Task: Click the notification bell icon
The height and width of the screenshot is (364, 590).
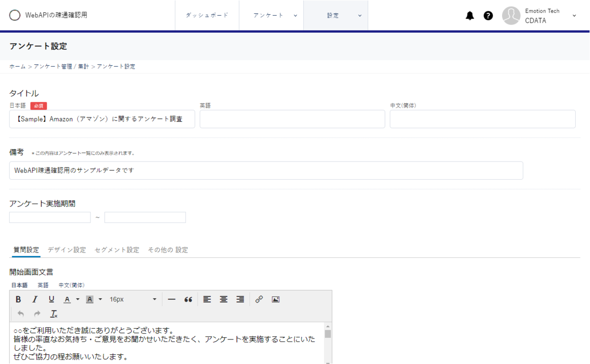Action: pyautogui.click(x=470, y=16)
